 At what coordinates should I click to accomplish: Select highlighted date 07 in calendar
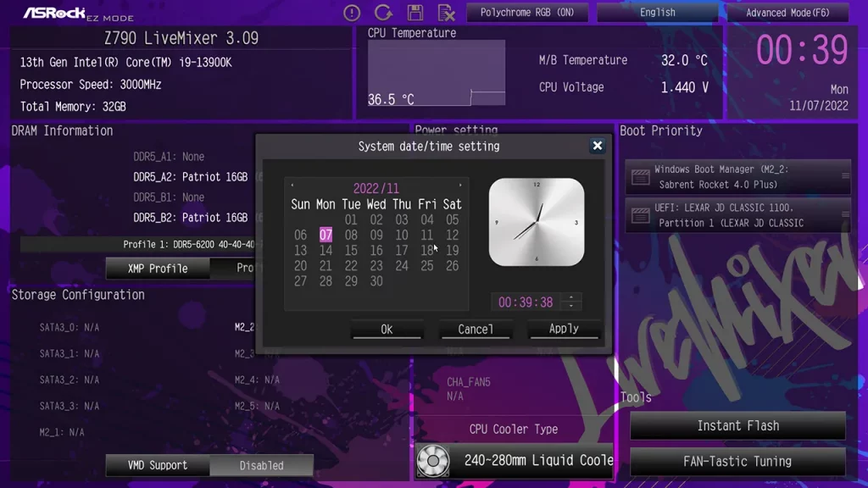[325, 235]
